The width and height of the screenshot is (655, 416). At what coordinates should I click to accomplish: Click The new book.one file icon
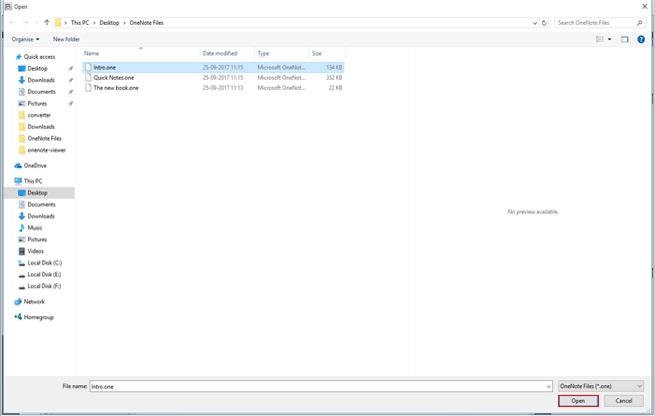pos(88,88)
